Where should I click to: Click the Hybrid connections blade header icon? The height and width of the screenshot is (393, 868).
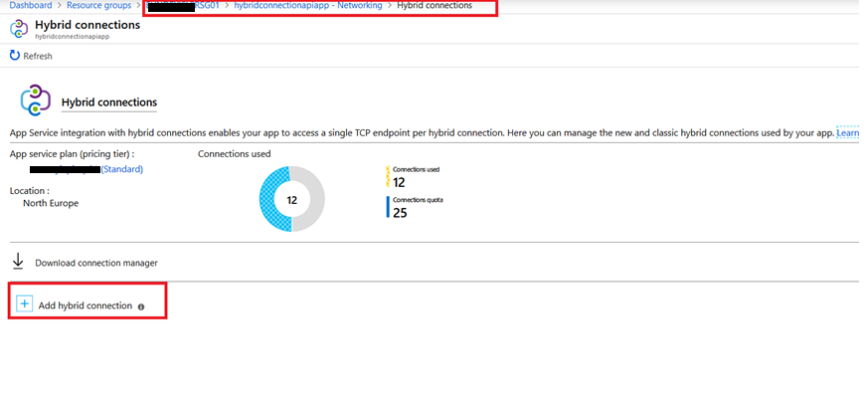(x=19, y=29)
